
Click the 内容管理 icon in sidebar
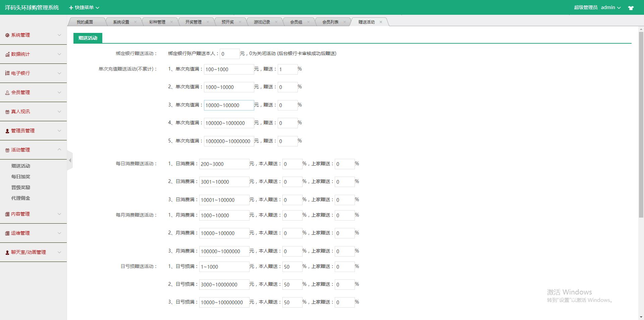[7, 214]
